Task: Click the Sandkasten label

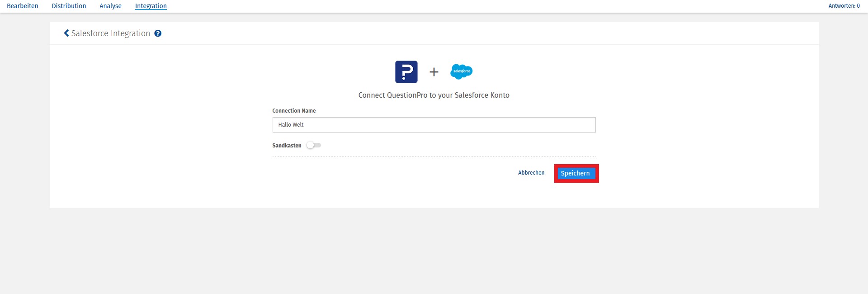Action: [287, 145]
